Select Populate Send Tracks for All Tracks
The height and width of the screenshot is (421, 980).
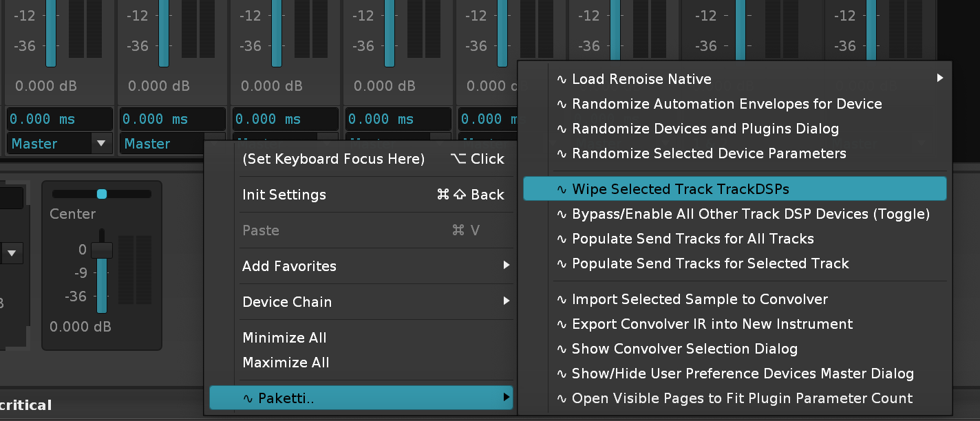(x=693, y=239)
